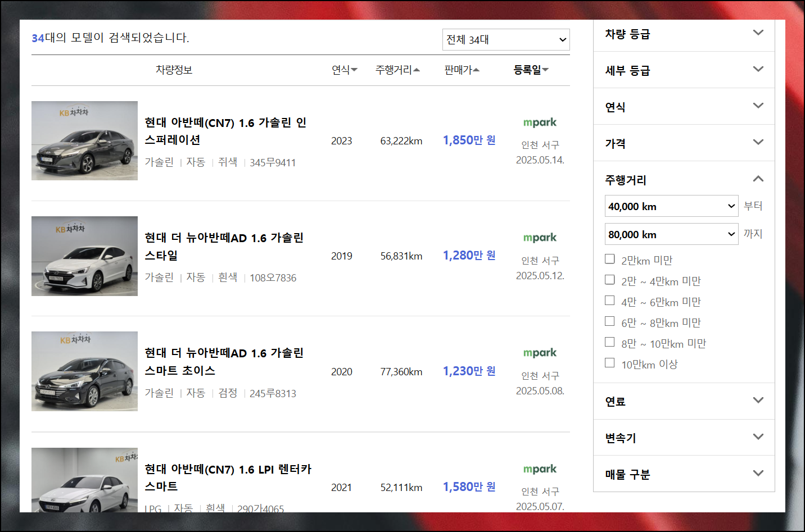Expand the 세부 등급 filter section

[x=684, y=70]
